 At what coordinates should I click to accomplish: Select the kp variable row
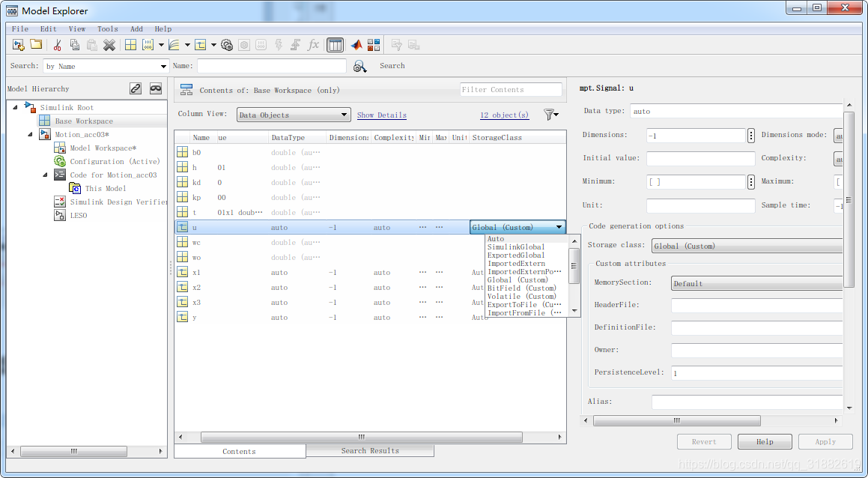coord(370,197)
